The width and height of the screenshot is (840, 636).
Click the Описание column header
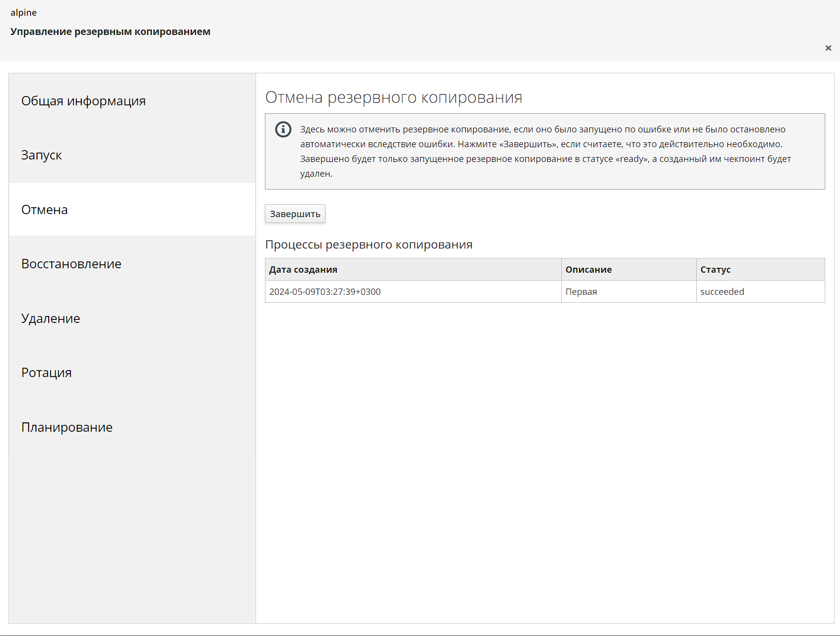tap(588, 270)
